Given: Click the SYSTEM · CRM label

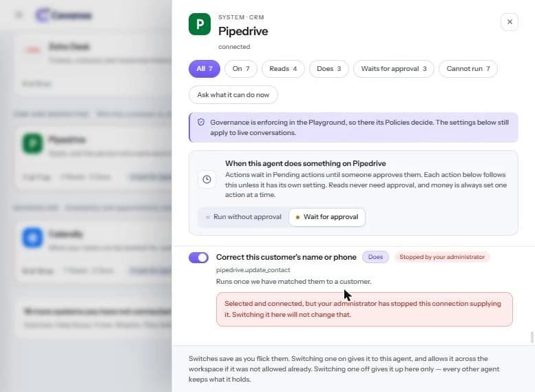Looking at the screenshot, I should pos(241,17).
